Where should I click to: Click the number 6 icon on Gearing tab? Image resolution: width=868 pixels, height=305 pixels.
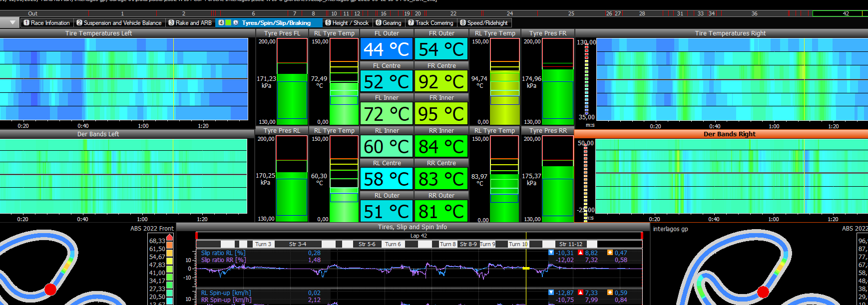(379, 23)
